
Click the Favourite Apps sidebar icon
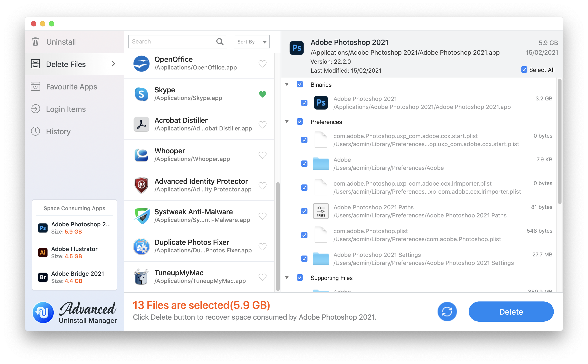35,87
